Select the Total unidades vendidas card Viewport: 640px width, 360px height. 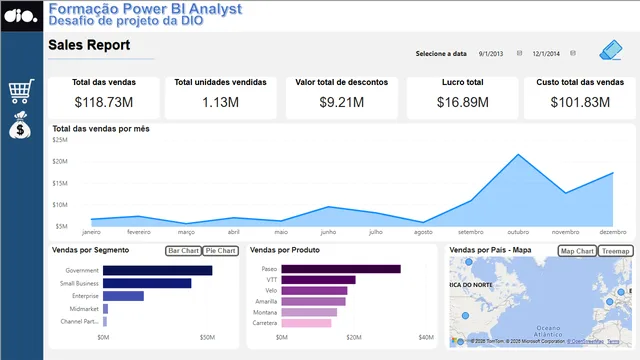220,98
